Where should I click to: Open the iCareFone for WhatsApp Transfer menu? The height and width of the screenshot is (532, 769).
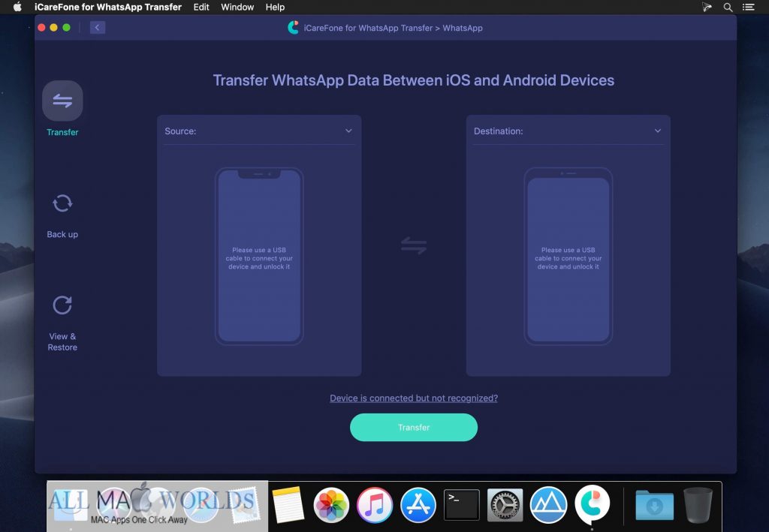(x=108, y=7)
